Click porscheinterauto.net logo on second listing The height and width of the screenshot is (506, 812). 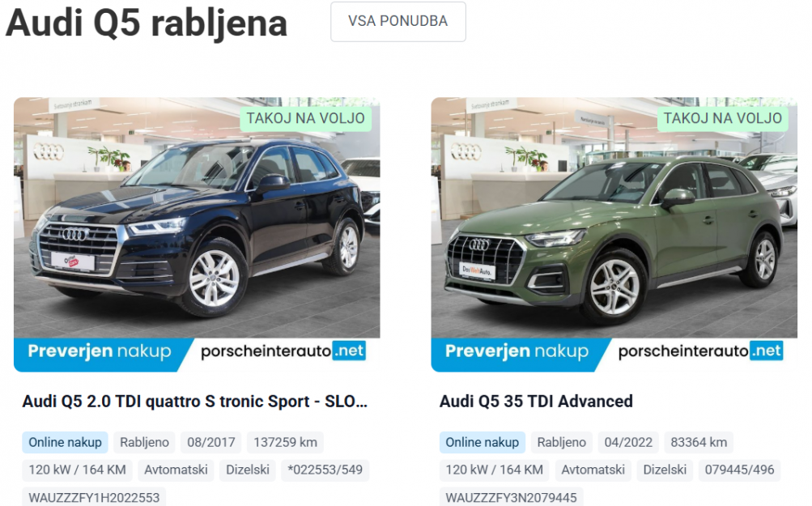pyautogui.click(x=700, y=351)
